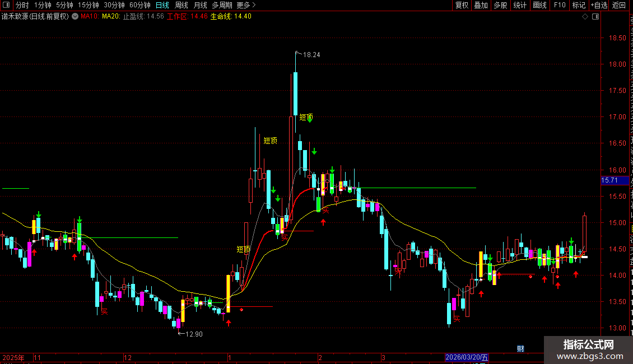Open the 多周期 multi-period view
This screenshot has height=364, width=633.
point(222,5)
